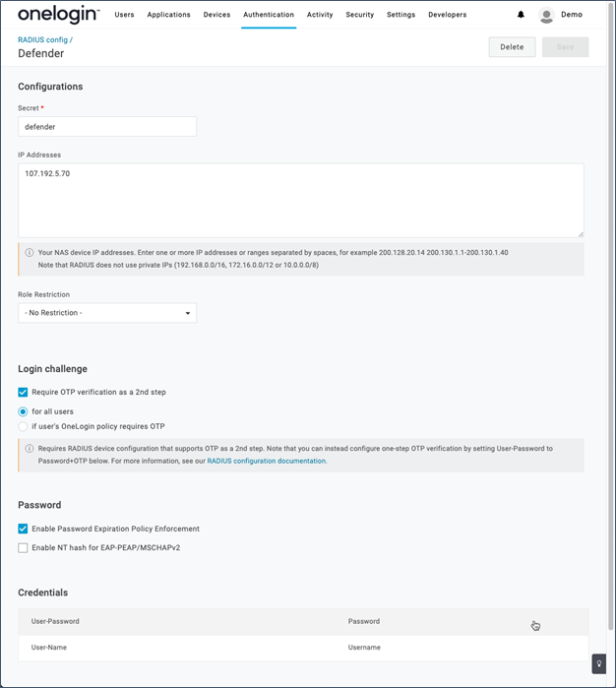Select the 'for all users' radio option

point(23,411)
